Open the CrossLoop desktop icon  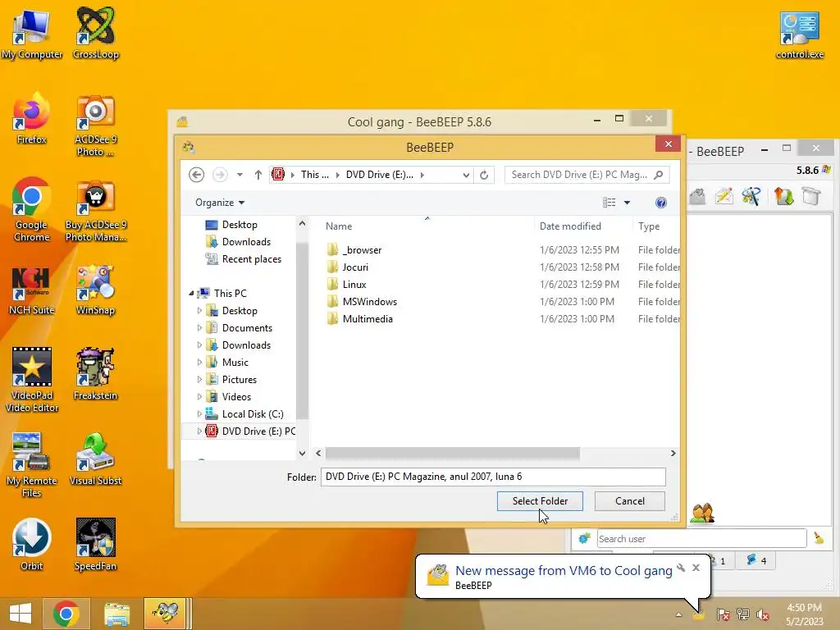point(95,33)
